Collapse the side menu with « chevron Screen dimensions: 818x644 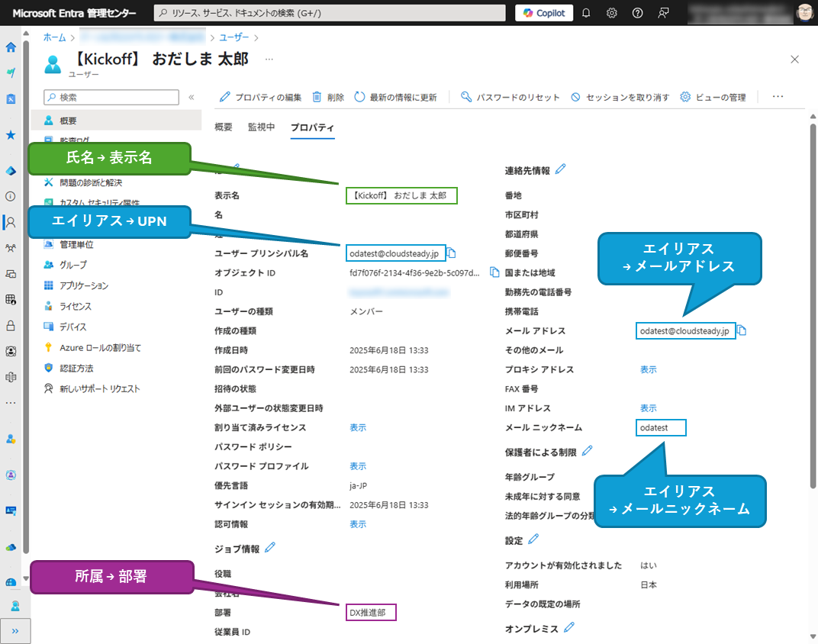192,97
